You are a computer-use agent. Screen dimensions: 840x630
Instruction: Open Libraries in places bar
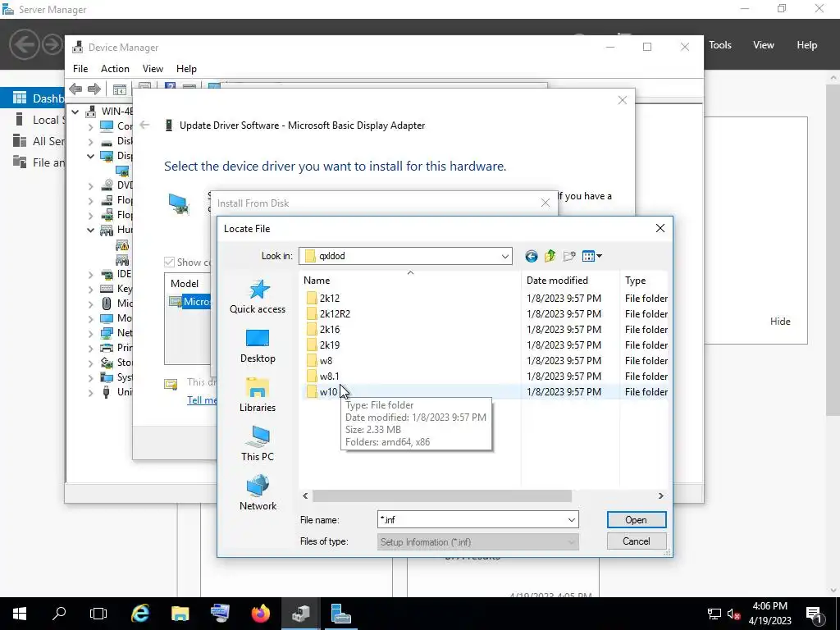click(x=258, y=395)
